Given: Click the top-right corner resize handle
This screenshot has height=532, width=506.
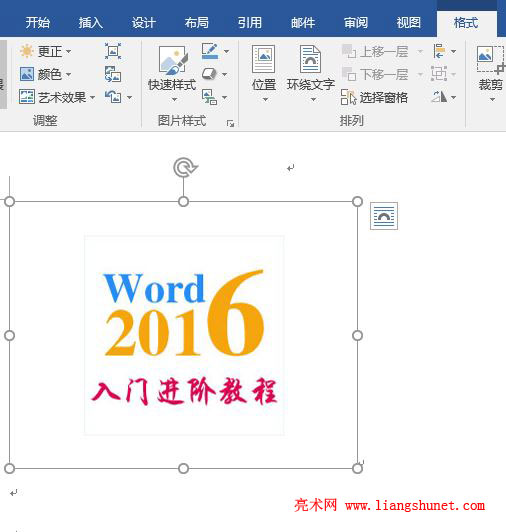Looking at the screenshot, I should [x=357, y=202].
